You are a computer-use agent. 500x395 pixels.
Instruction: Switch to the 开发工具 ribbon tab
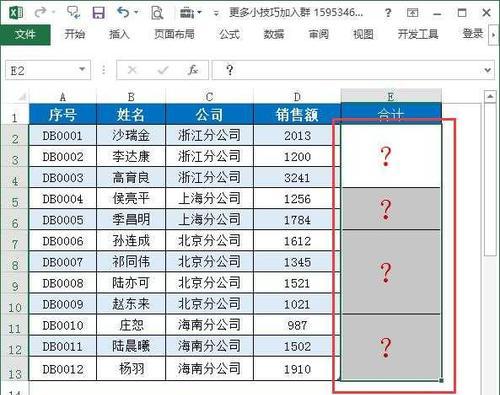point(418,34)
